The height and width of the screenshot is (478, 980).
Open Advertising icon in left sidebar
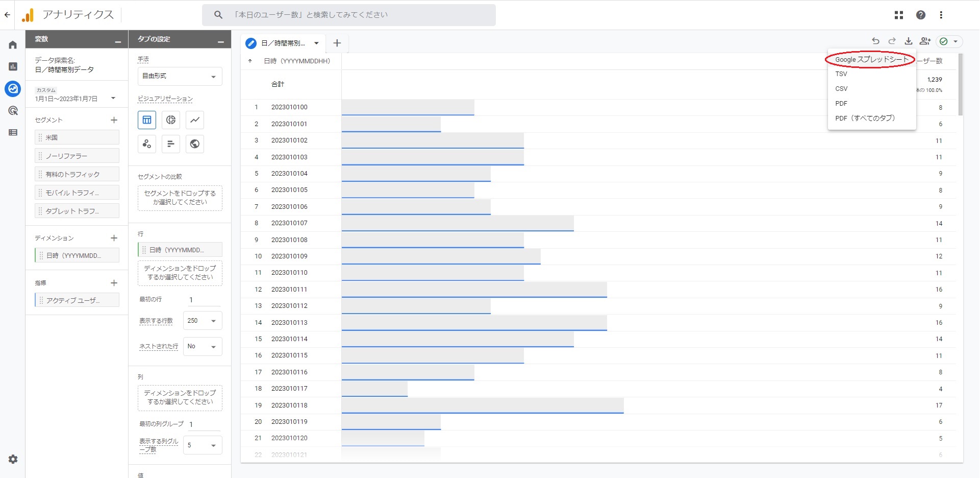(x=13, y=111)
